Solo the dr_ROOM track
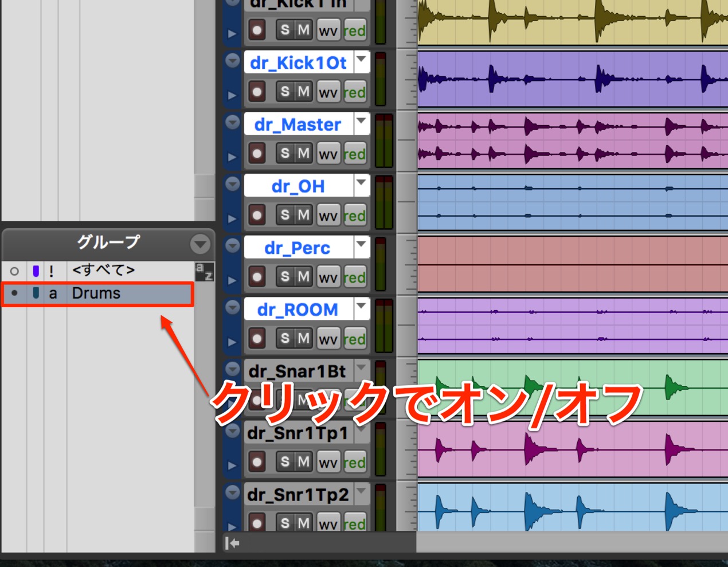The image size is (728, 567). [x=285, y=339]
